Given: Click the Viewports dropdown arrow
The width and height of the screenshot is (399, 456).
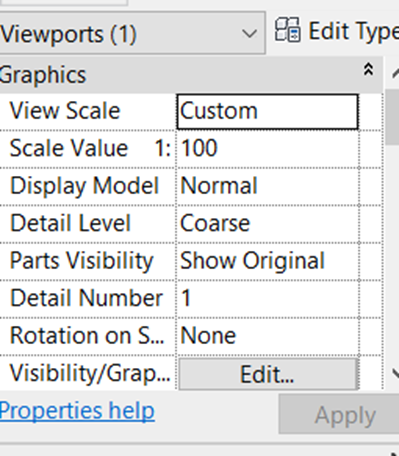Looking at the screenshot, I should 249,33.
